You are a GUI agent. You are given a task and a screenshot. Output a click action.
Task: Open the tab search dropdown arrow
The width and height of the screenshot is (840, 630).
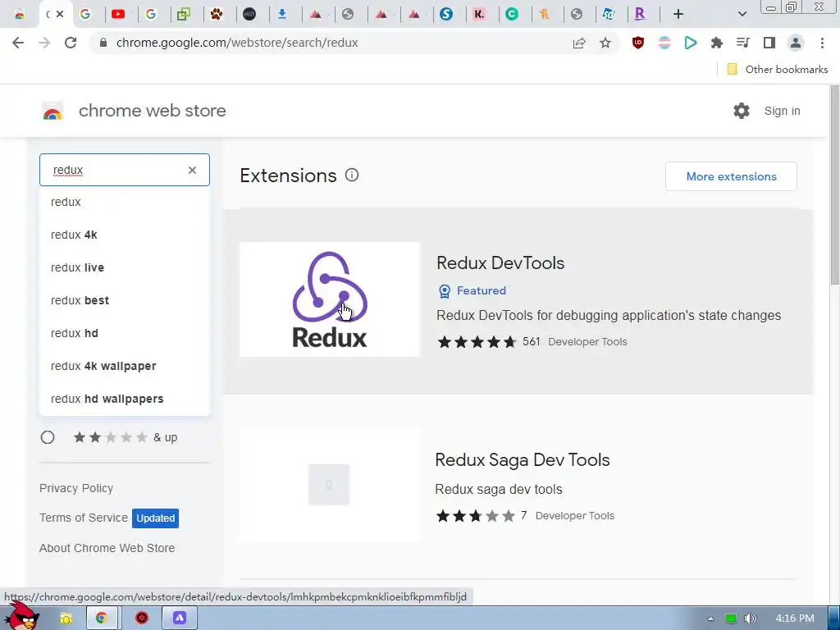pyautogui.click(x=742, y=15)
